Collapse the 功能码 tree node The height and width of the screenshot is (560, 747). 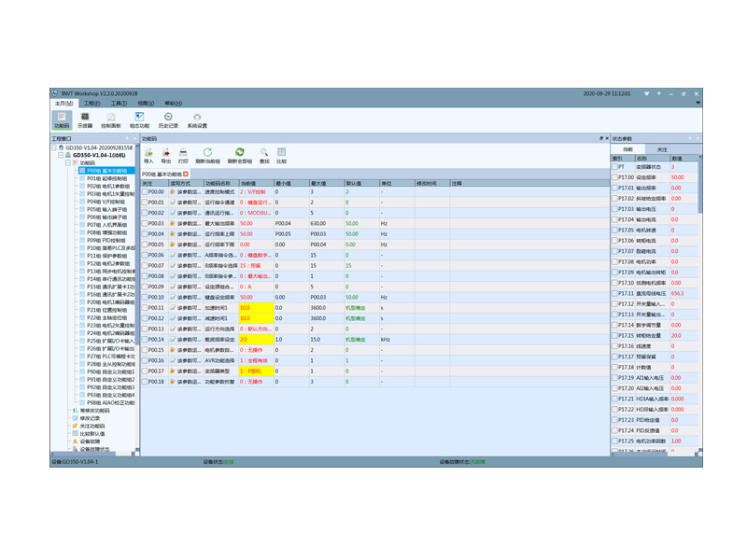pyautogui.click(x=67, y=162)
